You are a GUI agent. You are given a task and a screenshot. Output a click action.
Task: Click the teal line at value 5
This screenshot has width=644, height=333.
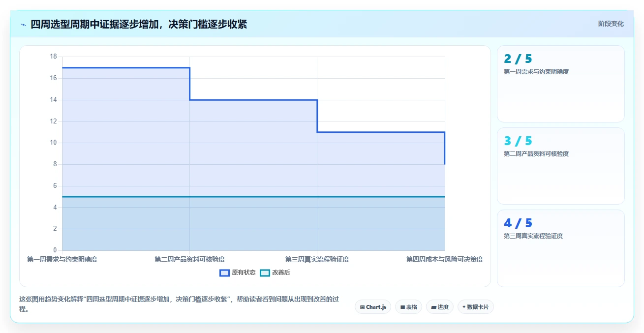(253, 197)
